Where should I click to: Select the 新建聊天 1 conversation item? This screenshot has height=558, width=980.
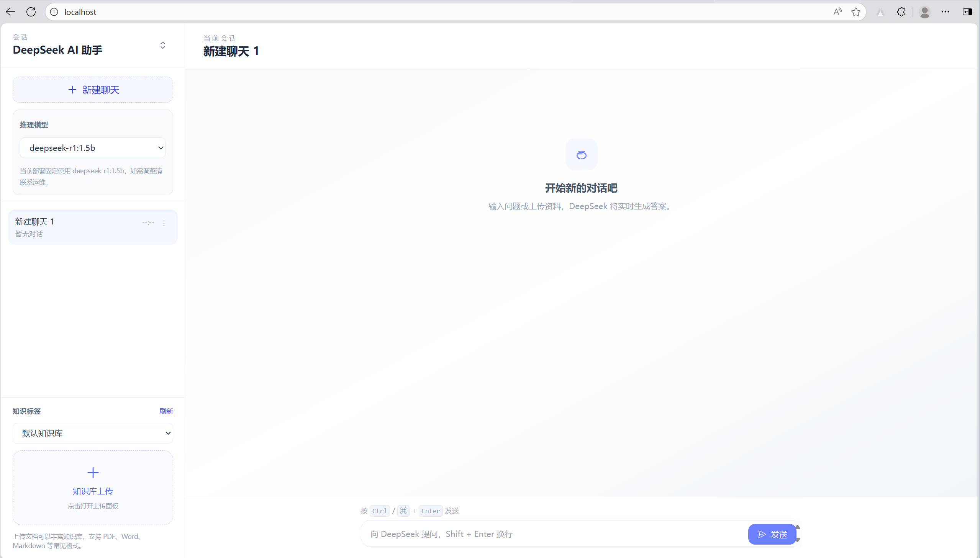[x=77, y=227]
